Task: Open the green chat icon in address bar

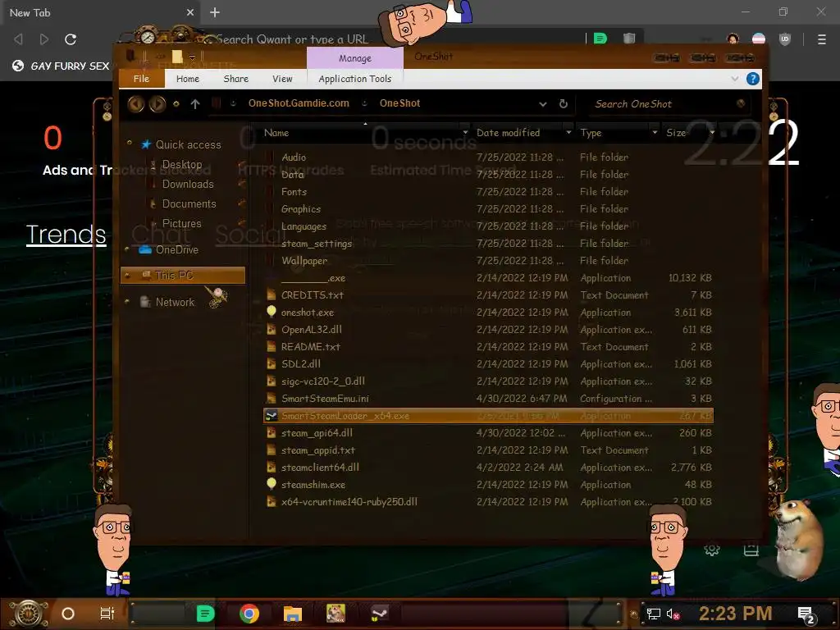Action: coord(600,39)
